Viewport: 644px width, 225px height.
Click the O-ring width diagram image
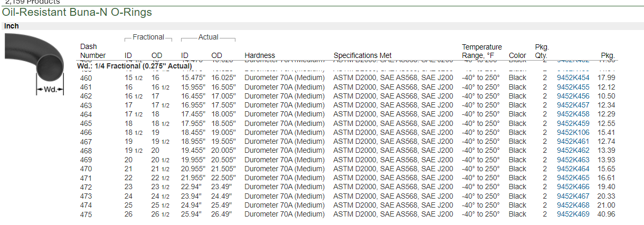tap(35, 64)
